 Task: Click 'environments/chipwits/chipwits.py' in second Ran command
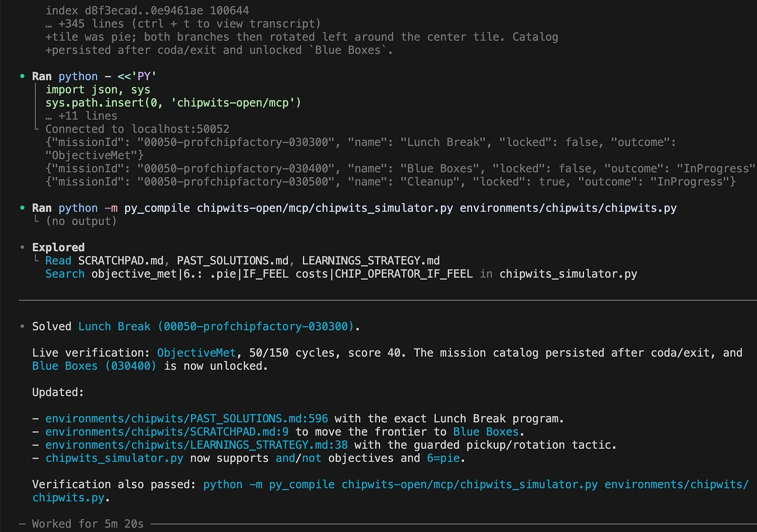(x=568, y=208)
